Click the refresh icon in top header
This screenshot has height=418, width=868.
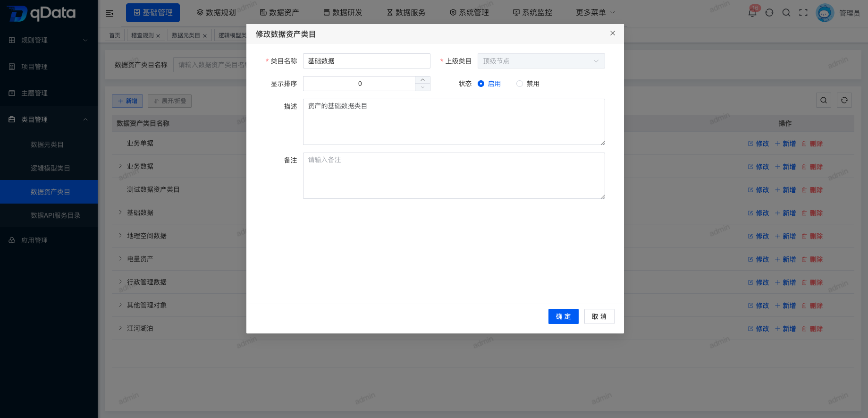769,13
